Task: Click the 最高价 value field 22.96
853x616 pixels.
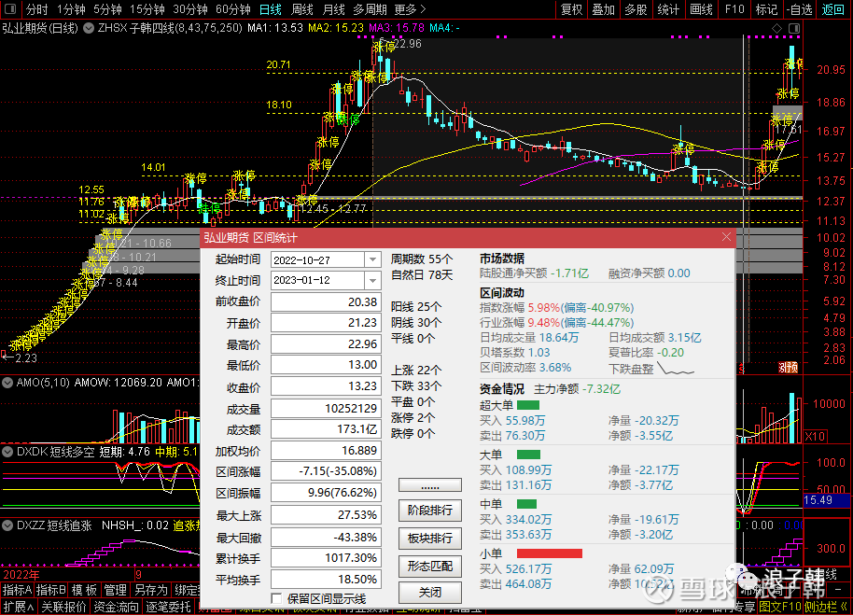Action: 326,344
